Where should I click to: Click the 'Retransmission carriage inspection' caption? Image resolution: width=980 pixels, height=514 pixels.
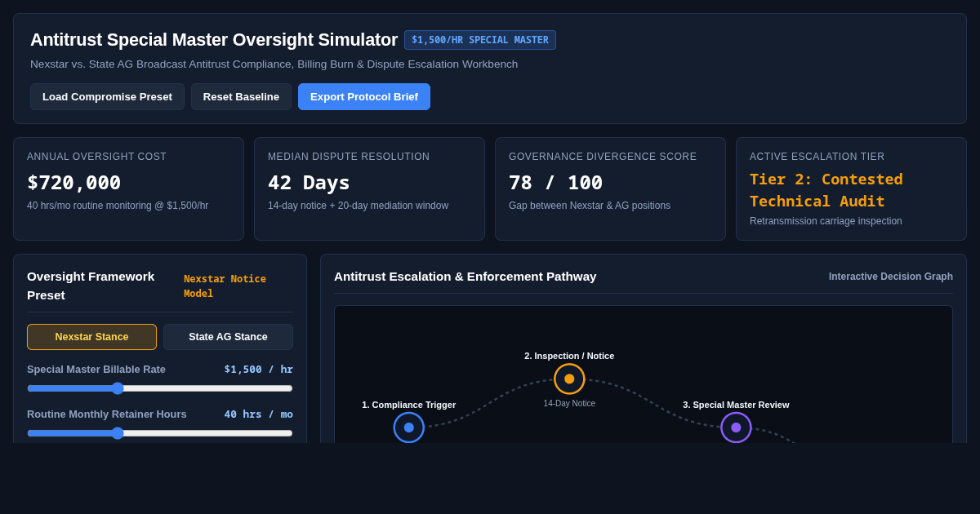pyautogui.click(x=826, y=221)
